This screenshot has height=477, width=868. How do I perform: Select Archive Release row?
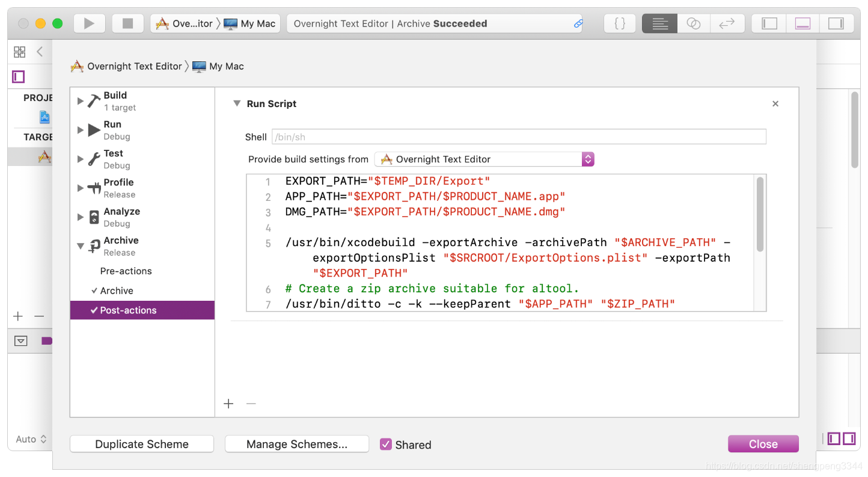tap(142, 246)
